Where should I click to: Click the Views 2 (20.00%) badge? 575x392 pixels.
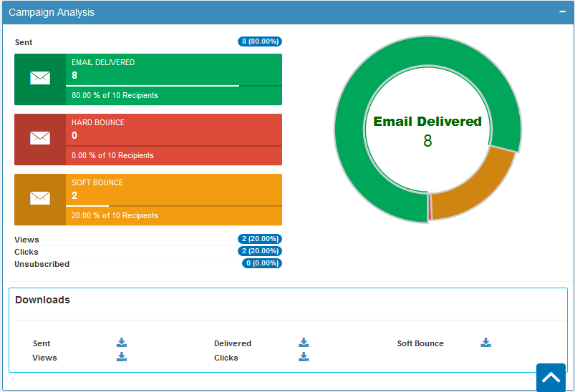(260, 239)
